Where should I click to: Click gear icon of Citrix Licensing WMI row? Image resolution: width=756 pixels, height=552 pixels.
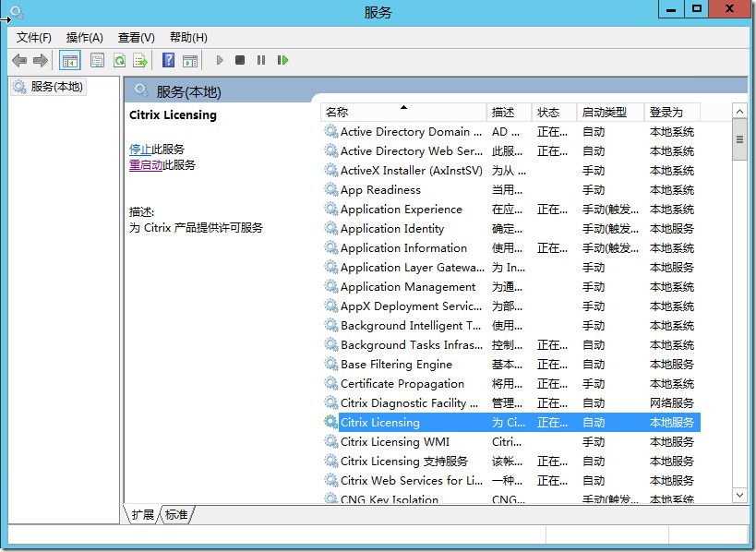tap(330, 441)
